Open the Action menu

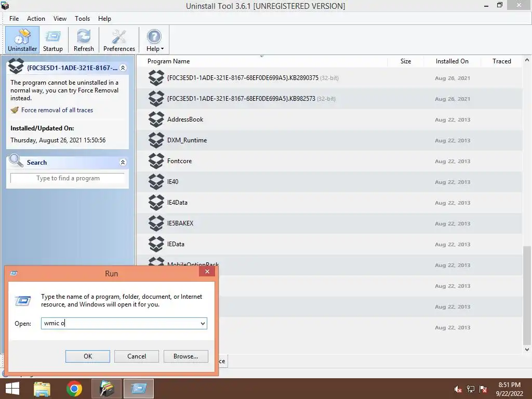click(x=36, y=19)
